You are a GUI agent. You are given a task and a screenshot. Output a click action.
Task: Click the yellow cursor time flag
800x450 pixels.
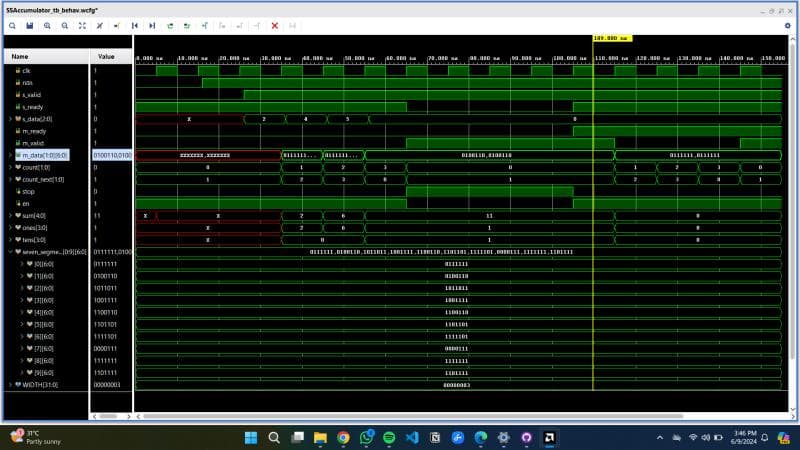(612, 38)
